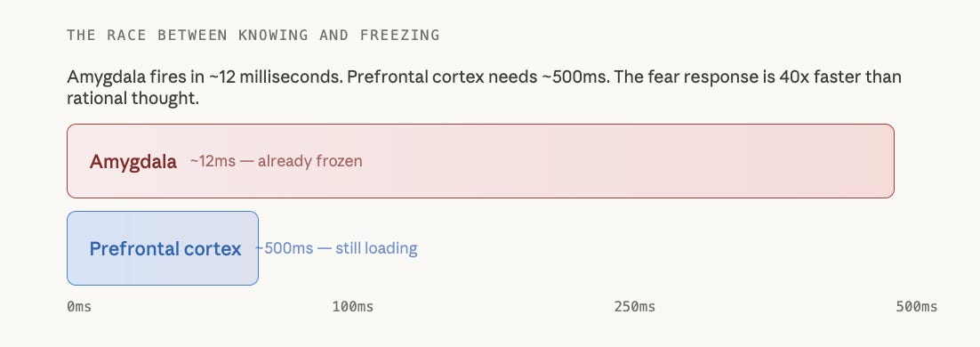Viewport: 980px width, 347px height.
Task: Click the 500ms axis tick label
Action: tap(917, 306)
